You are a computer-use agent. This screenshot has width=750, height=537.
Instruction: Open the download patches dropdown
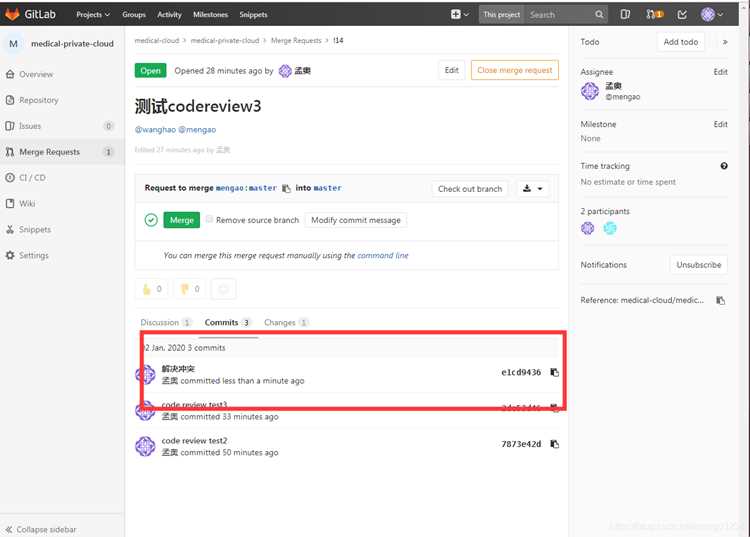point(533,188)
